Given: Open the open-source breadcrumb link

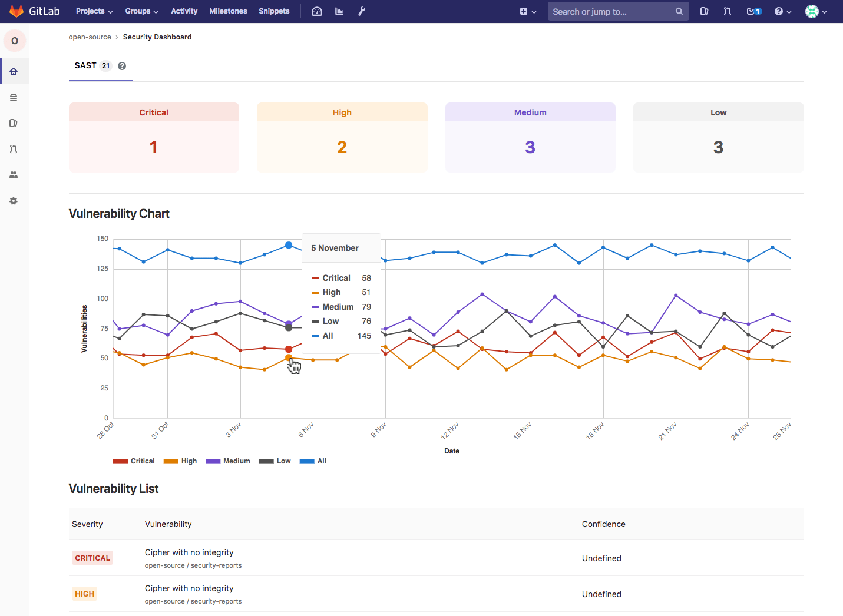Looking at the screenshot, I should (x=90, y=37).
